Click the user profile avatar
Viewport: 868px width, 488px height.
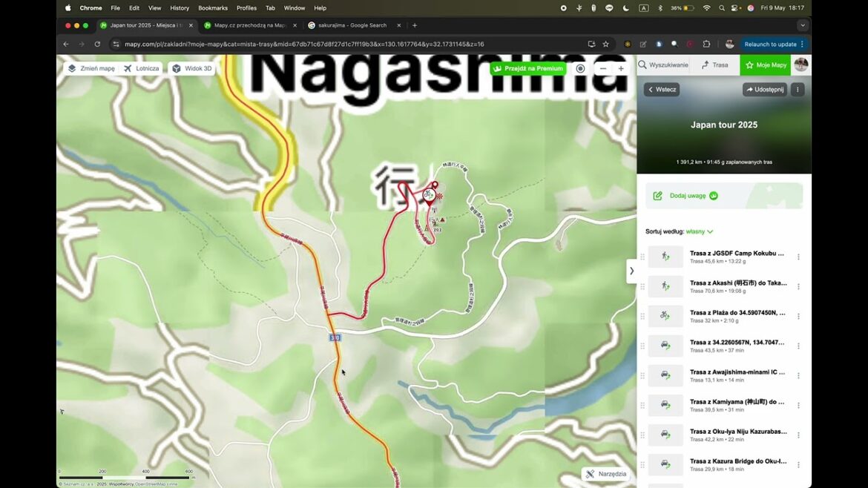tap(800, 65)
